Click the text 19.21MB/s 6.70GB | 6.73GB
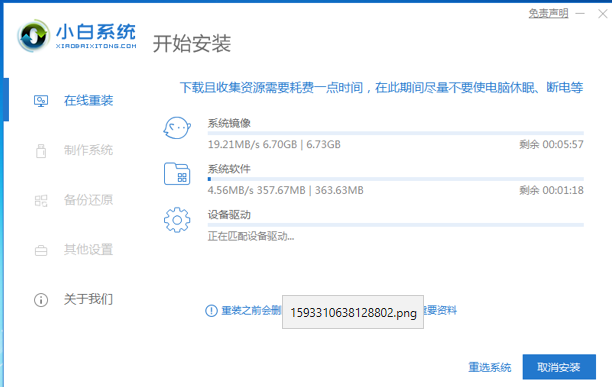Screen dimensions: 612x387 tap(274, 144)
